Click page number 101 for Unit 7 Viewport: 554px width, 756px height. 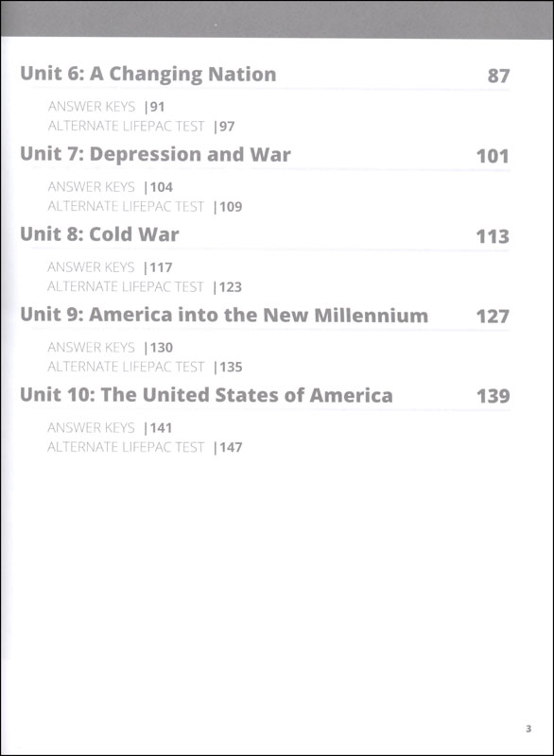(x=493, y=156)
